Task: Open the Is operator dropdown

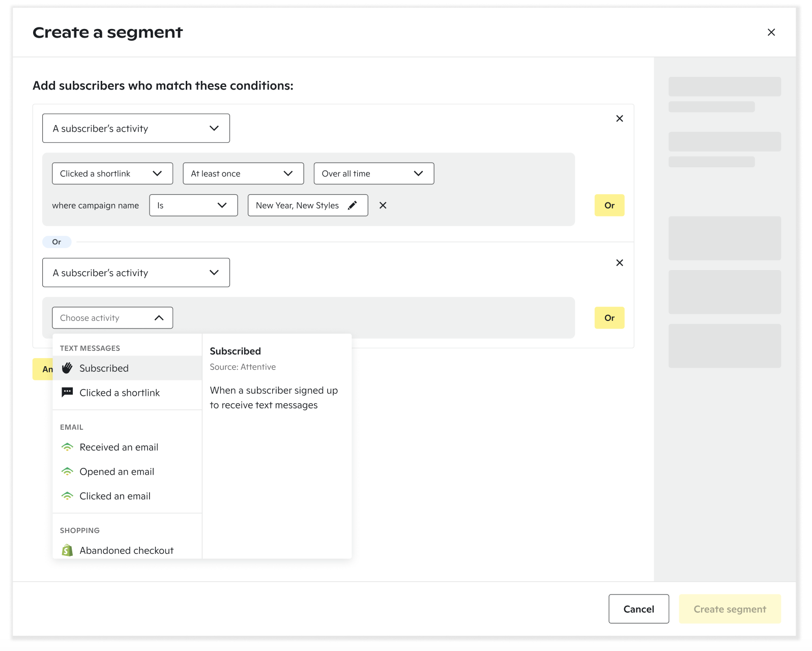Action: (193, 205)
